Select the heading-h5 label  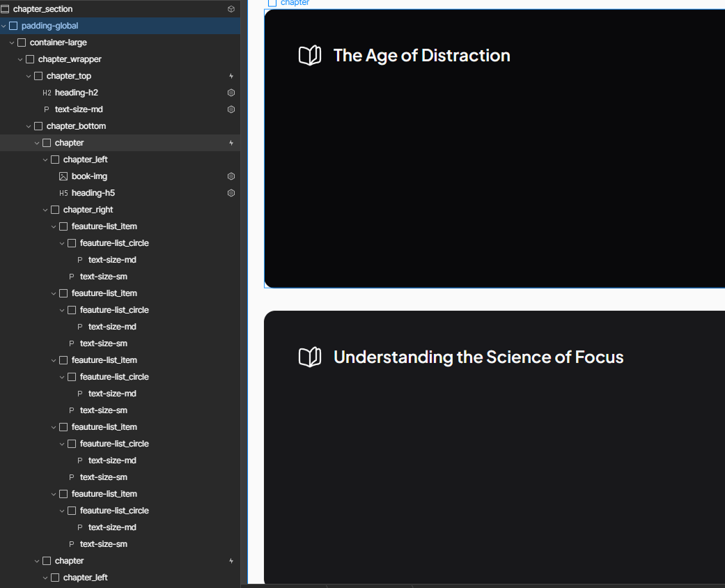(93, 193)
